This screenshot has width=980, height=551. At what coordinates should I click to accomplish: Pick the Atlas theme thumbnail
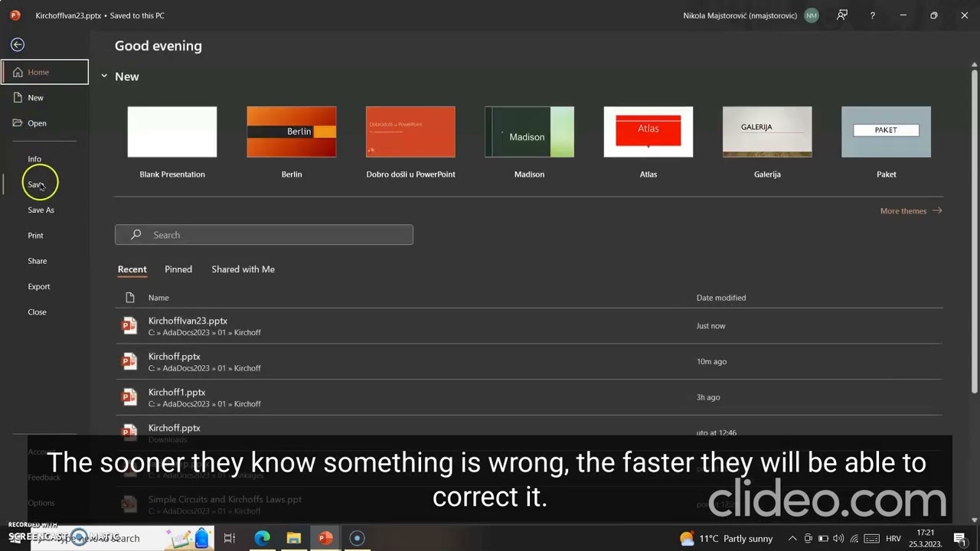tap(648, 132)
